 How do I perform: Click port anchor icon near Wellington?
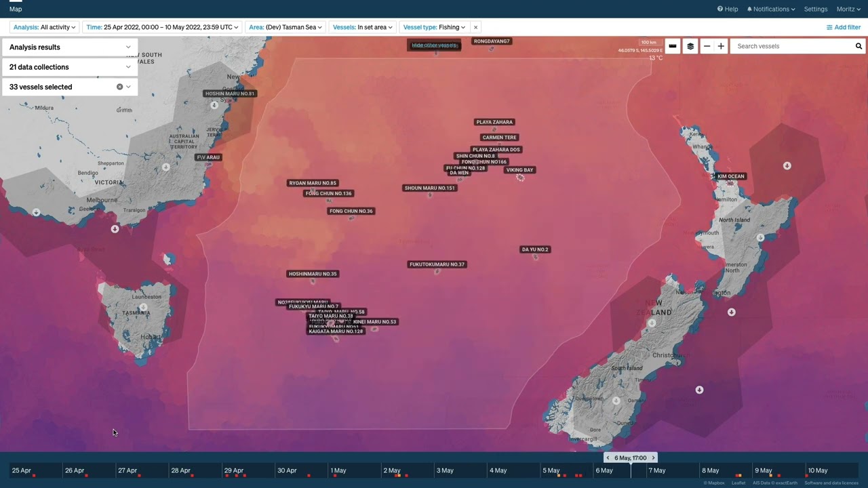[x=731, y=312]
